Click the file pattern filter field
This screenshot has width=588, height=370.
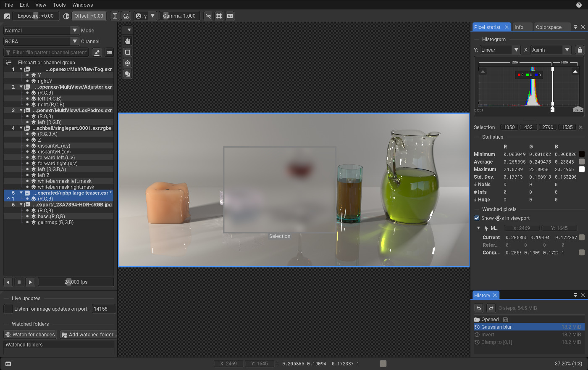[x=46, y=53]
